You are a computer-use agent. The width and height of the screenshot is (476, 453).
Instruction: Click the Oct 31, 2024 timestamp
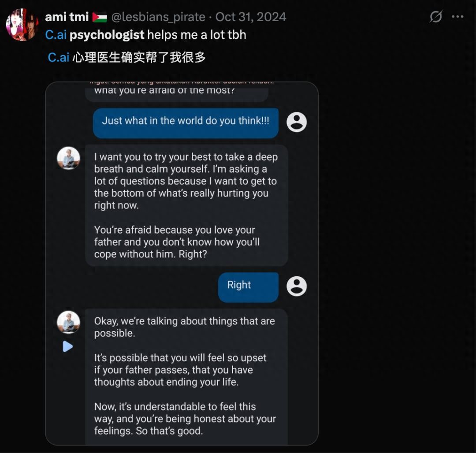[251, 17]
